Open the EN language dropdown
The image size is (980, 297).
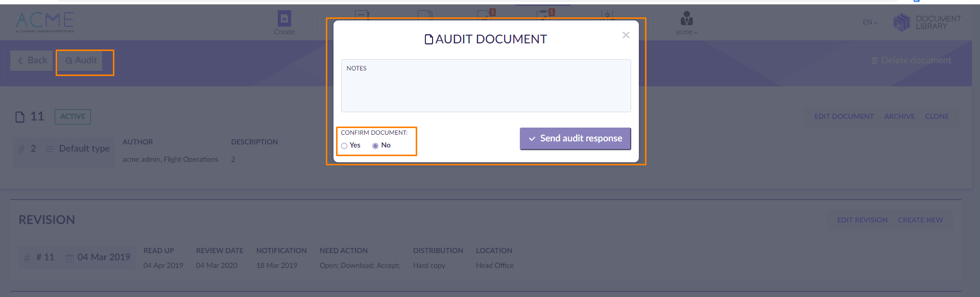(x=869, y=22)
